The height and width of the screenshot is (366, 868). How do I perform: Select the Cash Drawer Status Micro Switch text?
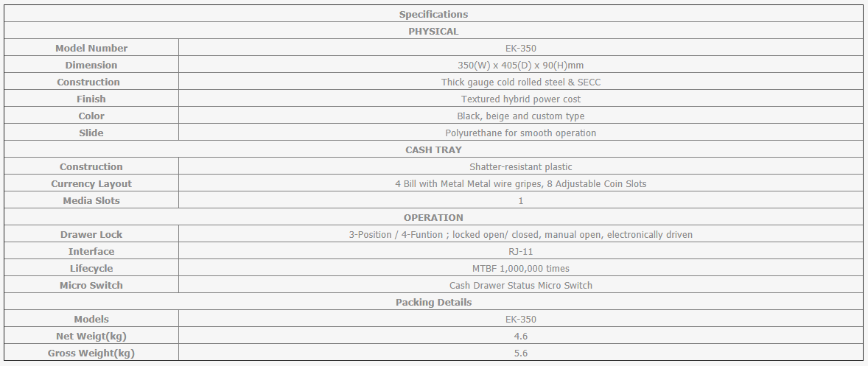(x=520, y=285)
